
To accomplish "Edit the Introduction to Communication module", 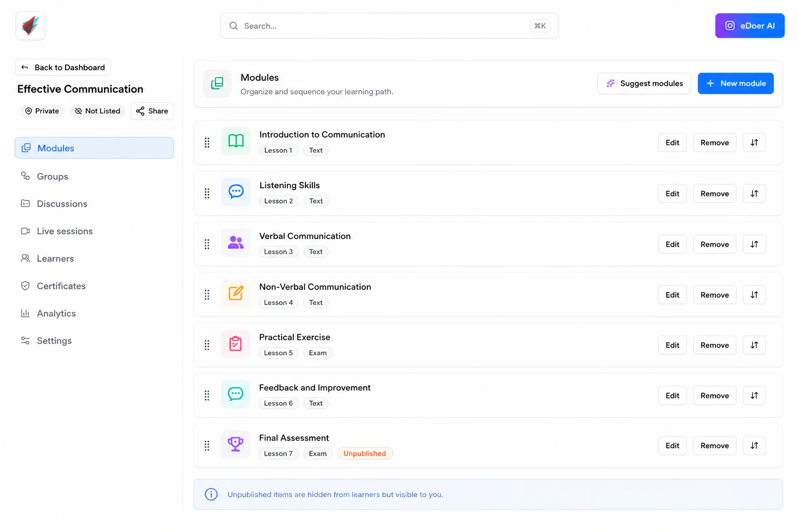I will point(672,142).
